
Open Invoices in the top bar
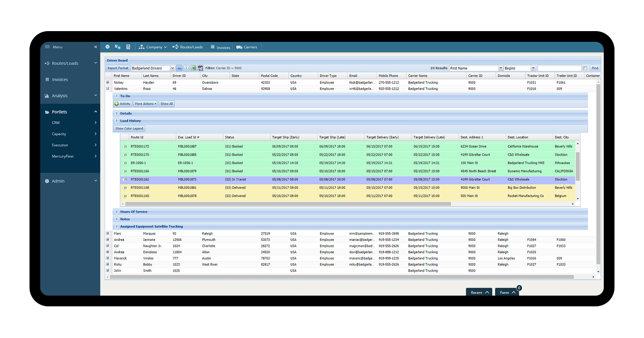pyautogui.click(x=221, y=47)
